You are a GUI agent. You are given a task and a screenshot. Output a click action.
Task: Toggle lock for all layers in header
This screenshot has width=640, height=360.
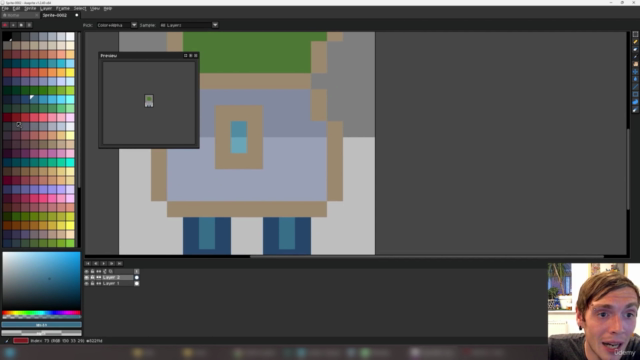[92, 271]
